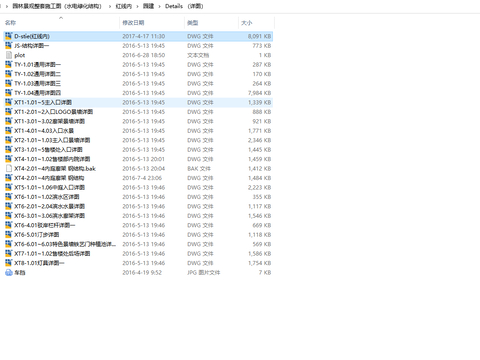Select file name starting TY-1.01
480x360 pixels.
[38, 64]
